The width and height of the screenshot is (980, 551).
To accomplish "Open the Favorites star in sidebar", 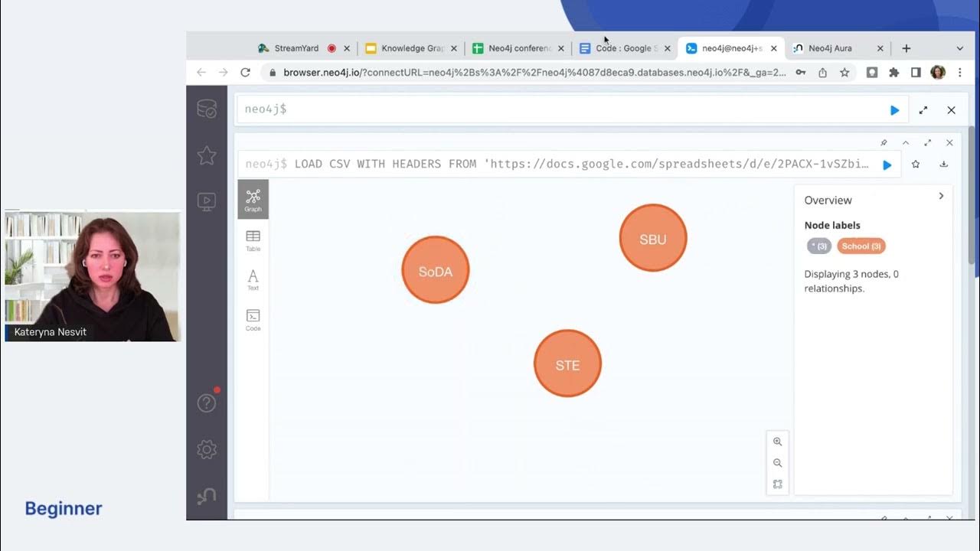I will [207, 155].
